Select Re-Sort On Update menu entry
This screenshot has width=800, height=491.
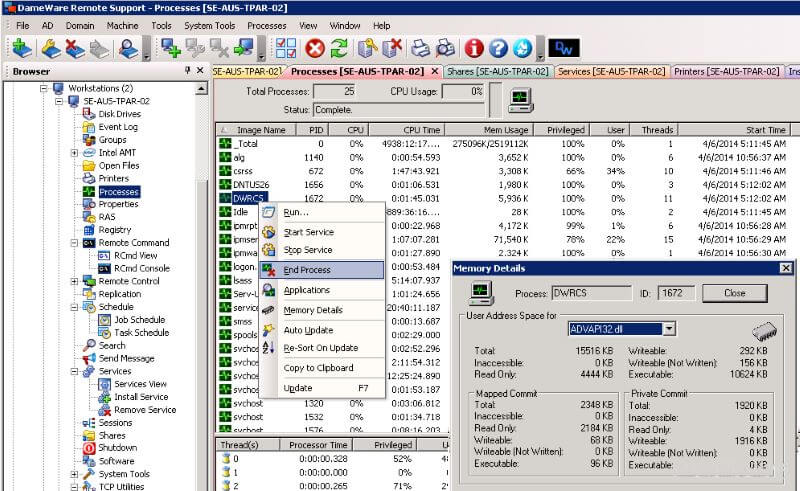tap(322, 348)
